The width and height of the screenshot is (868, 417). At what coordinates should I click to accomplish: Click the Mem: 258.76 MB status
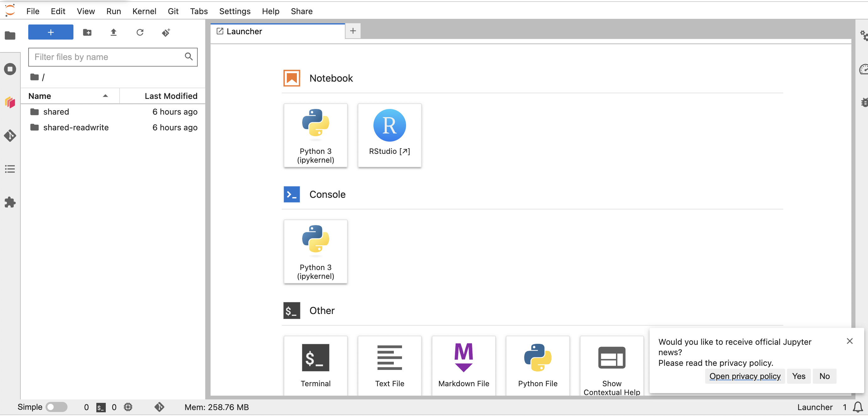(x=216, y=407)
